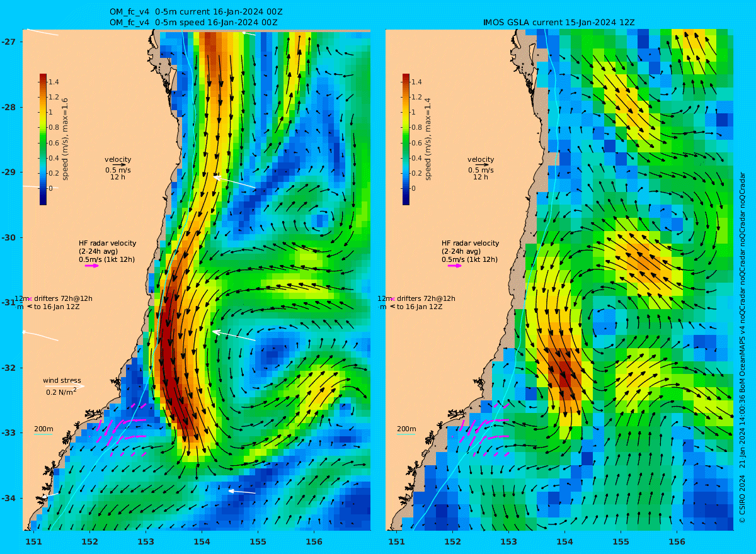Click the '200m' label in right map
This screenshot has height=554, width=756.
pos(406,429)
